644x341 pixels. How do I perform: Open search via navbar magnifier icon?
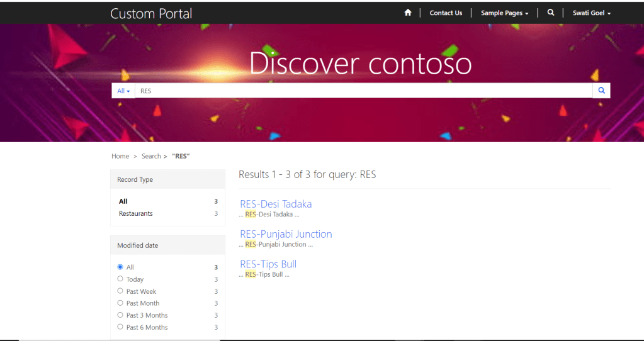(551, 13)
